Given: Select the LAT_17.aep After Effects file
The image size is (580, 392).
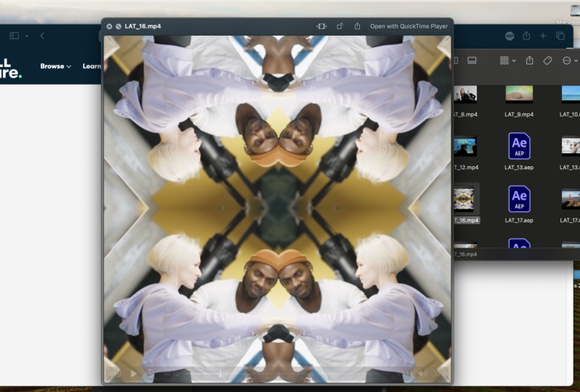Looking at the screenshot, I should pyautogui.click(x=519, y=199).
